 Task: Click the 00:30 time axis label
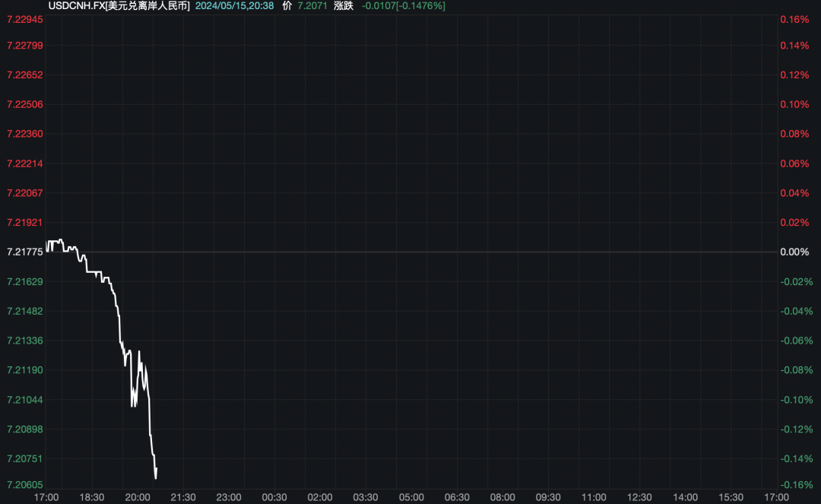click(x=274, y=497)
